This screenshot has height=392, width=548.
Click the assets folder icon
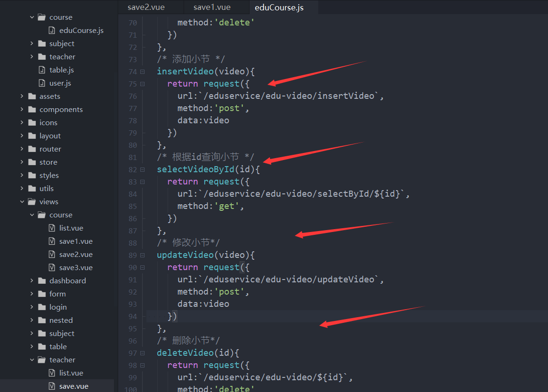pos(32,96)
